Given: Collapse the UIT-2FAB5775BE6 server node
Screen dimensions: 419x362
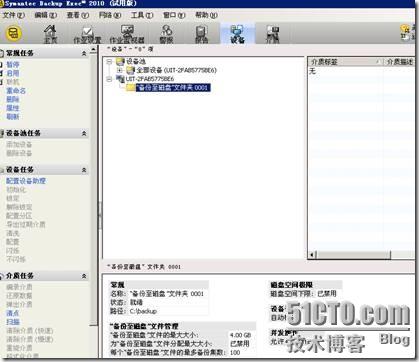Looking at the screenshot, I should 109,79.
